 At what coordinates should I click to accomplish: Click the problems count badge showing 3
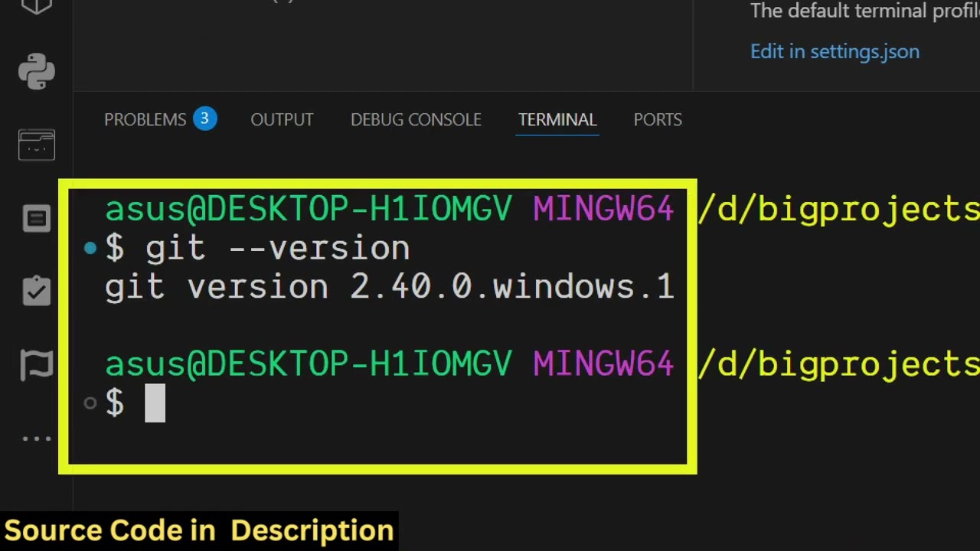(x=204, y=119)
